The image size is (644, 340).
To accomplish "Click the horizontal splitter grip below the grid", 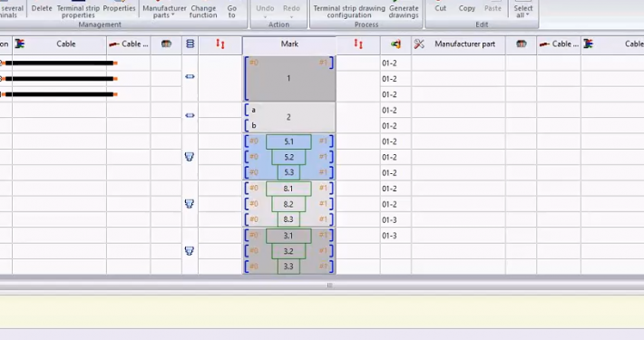I will pyautogui.click(x=329, y=285).
